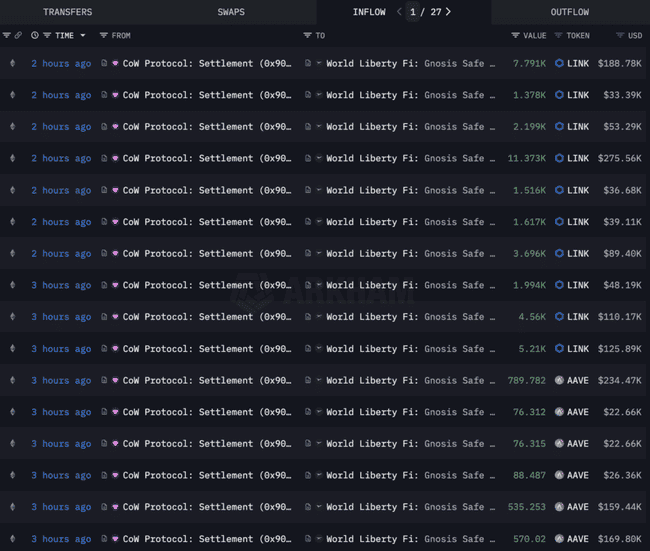Click the page number field showing 1
The width and height of the screenshot is (650, 551).
[413, 12]
